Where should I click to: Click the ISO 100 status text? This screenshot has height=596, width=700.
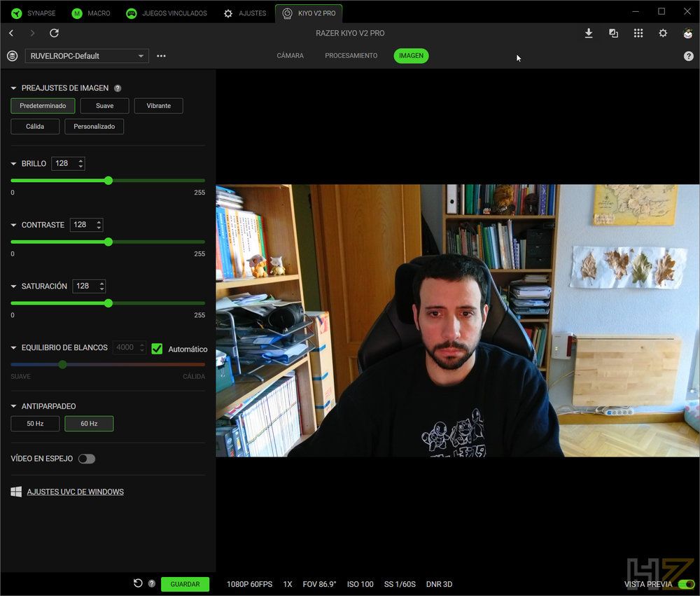(x=360, y=584)
